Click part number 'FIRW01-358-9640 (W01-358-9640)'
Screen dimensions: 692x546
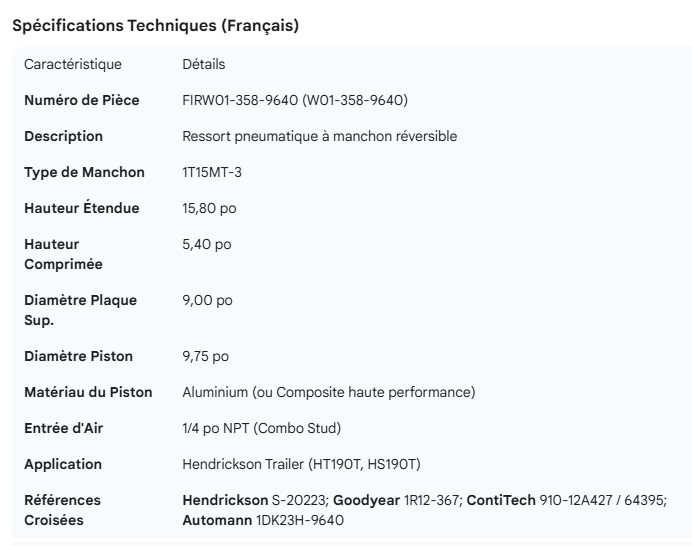(295, 100)
